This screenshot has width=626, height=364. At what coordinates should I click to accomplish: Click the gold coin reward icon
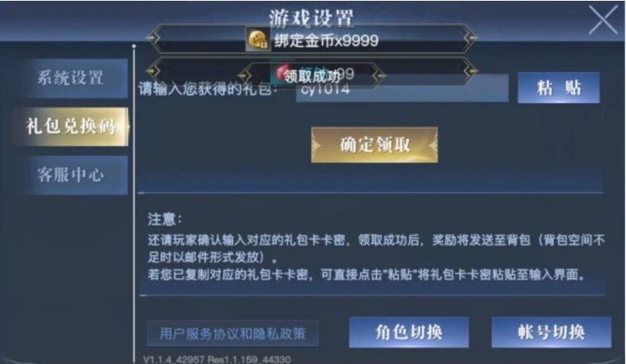click(258, 40)
